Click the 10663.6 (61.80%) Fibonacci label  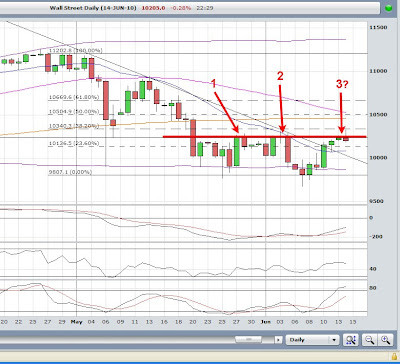74,97
